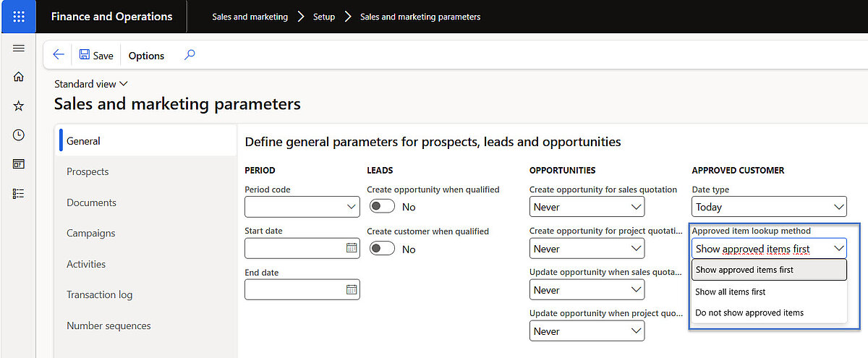Click the search magnifier in toolbar

pos(190,55)
